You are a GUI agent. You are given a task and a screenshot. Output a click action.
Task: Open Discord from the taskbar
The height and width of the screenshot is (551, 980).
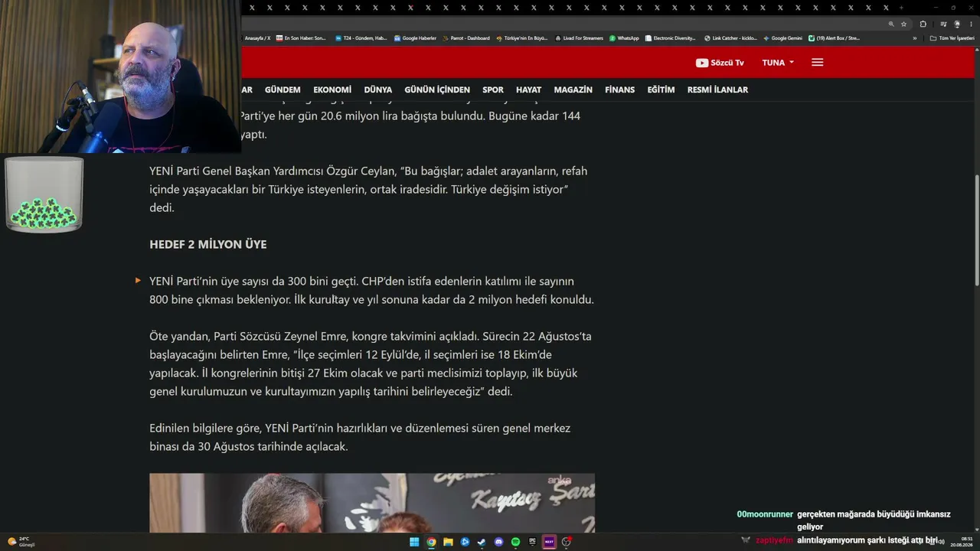498,542
